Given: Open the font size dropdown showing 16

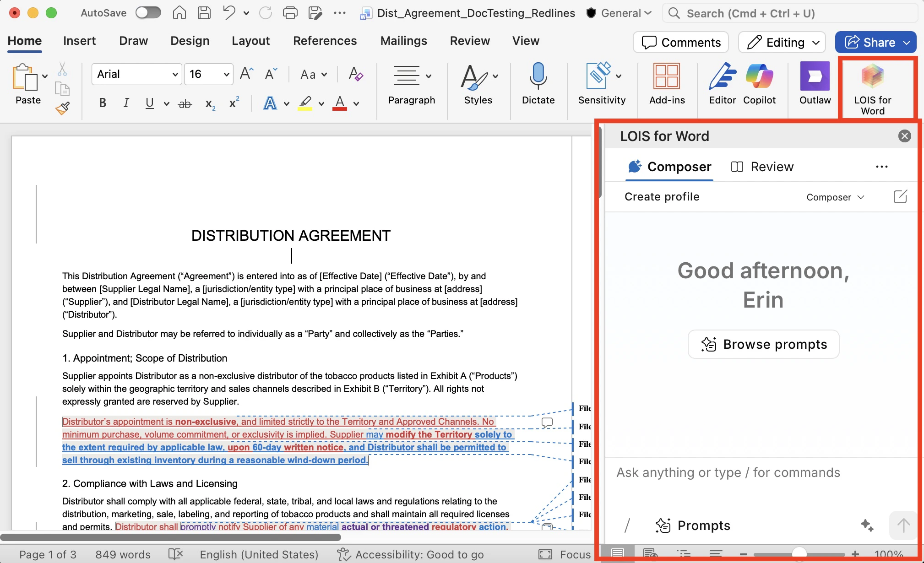Looking at the screenshot, I should pos(226,74).
